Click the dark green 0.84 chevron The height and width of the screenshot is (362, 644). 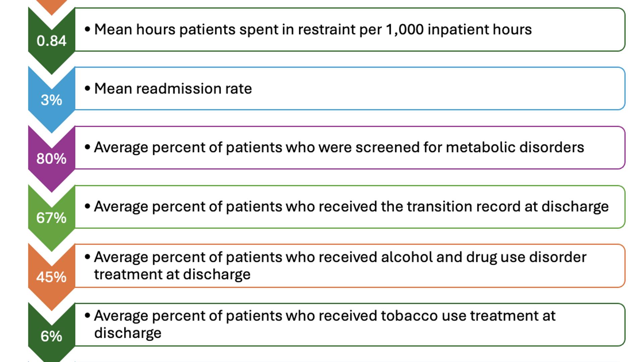(x=51, y=41)
